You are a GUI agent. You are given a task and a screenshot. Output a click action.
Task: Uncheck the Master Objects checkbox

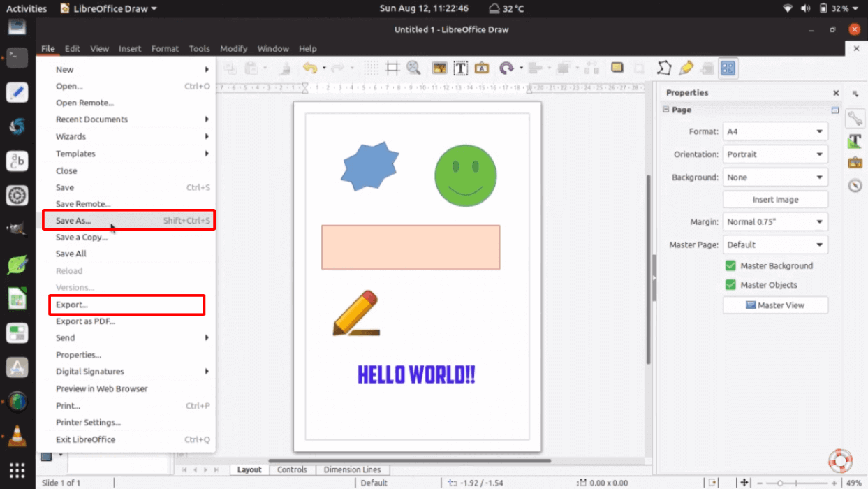tap(730, 285)
